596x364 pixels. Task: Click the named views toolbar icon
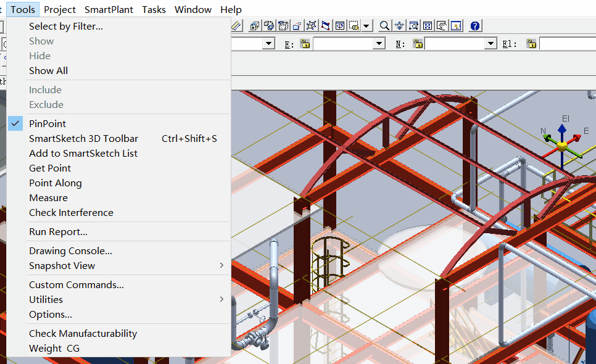[x=297, y=26]
